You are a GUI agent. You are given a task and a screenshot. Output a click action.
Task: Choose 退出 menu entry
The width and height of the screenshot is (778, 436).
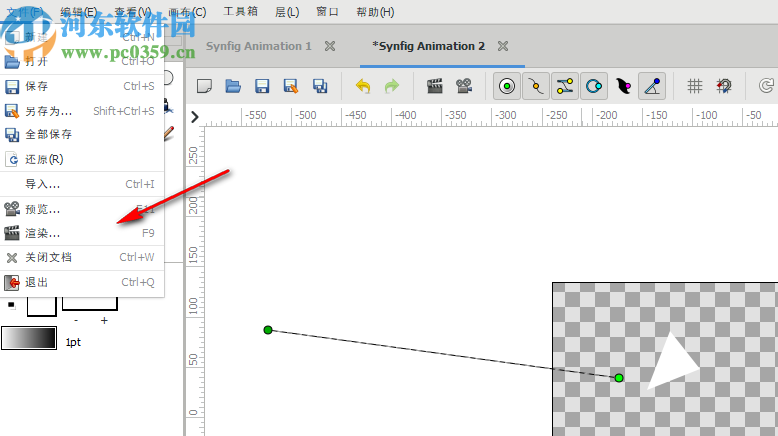[x=82, y=282]
